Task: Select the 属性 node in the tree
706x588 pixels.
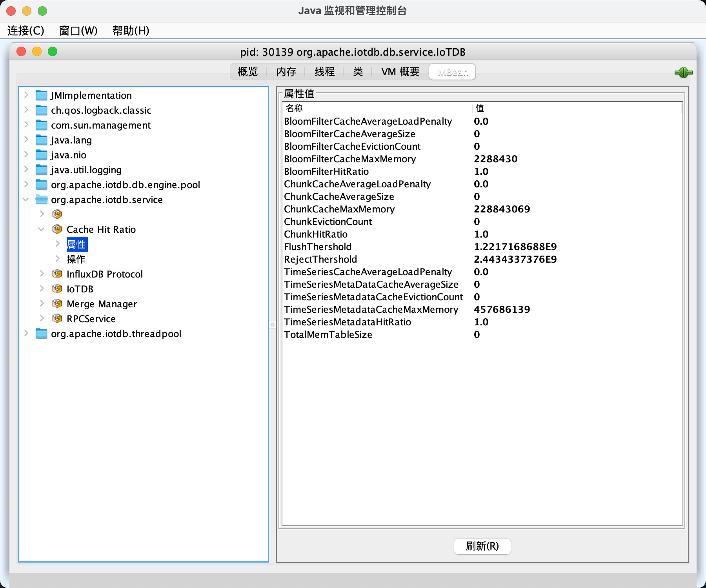Action: pyautogui.click(x=77, y=244)
